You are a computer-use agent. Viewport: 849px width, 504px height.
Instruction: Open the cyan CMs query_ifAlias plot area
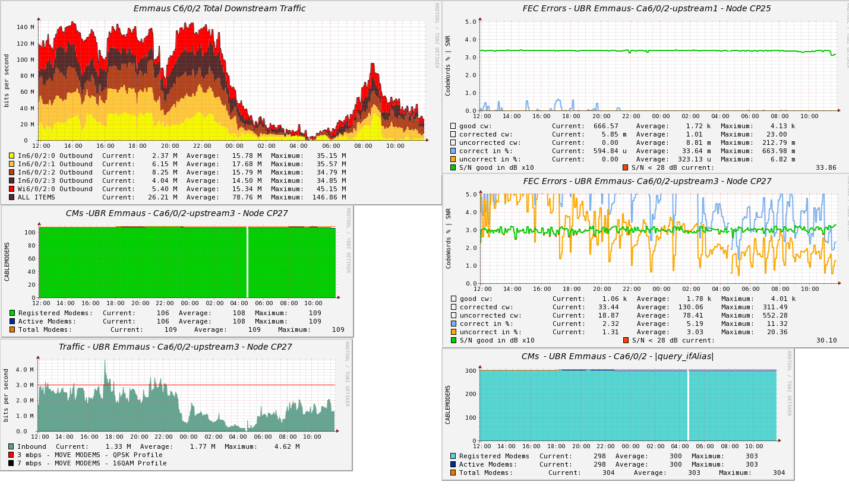pos(628,404)
